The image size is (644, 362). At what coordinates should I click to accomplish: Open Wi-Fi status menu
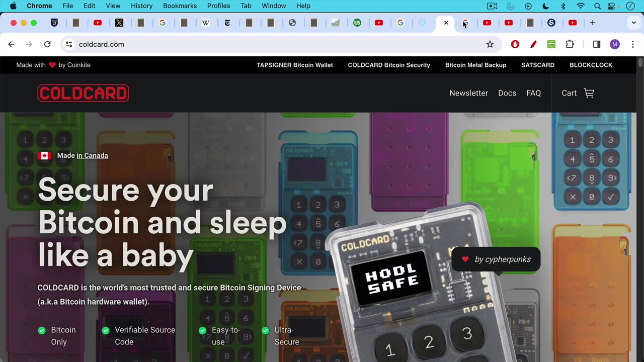tap(581, 6)
